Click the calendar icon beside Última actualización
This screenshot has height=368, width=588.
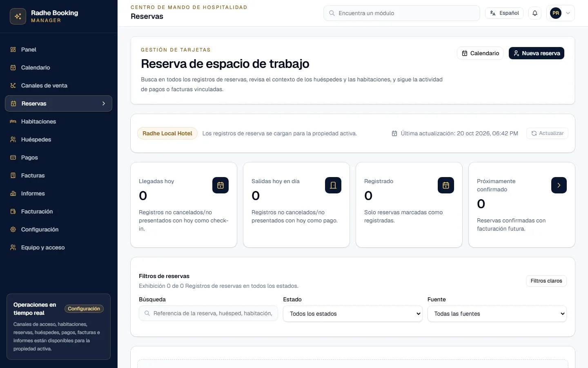394,133
